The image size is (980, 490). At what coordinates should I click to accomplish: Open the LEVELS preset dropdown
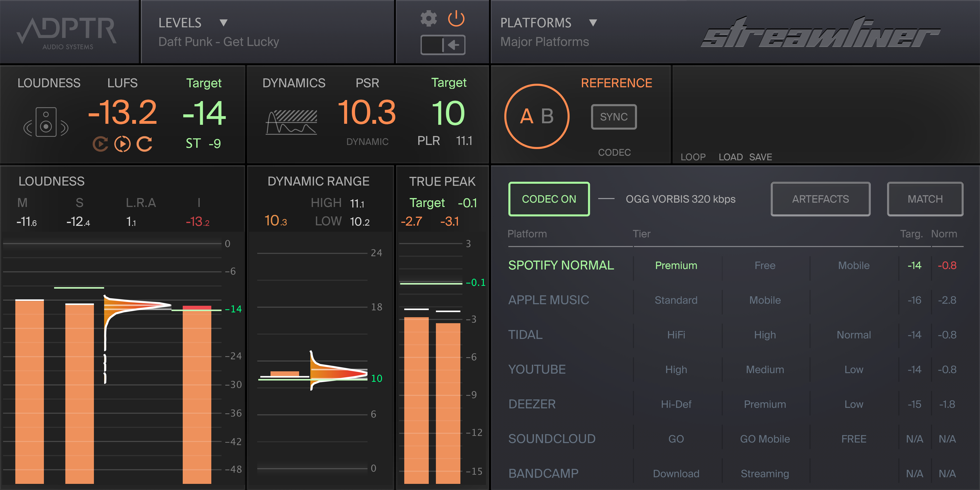pyautogui.click(x=224, y=23)
